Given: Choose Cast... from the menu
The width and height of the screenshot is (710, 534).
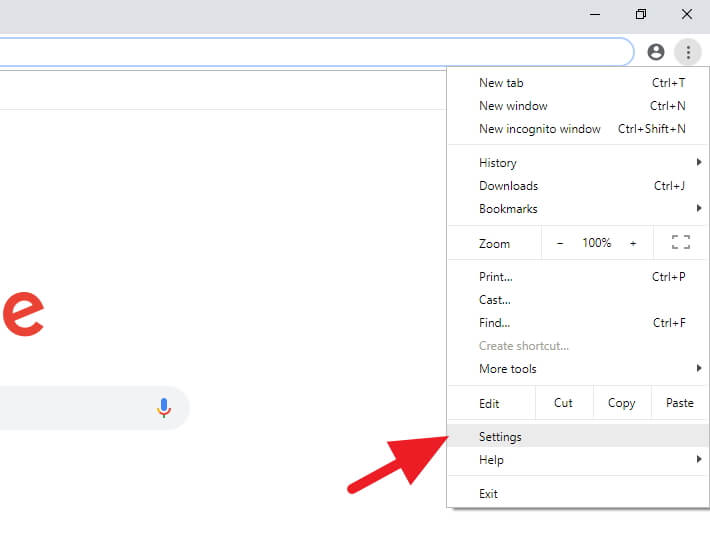Looking at the screenshot, I should click(x=578, y=300).
